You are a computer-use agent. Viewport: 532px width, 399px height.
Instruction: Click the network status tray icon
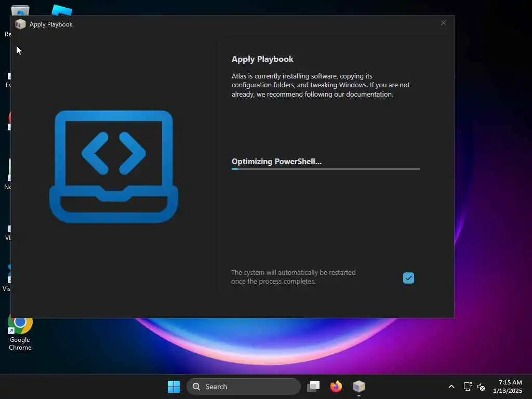pyautogui.click(x=468, y=387)
